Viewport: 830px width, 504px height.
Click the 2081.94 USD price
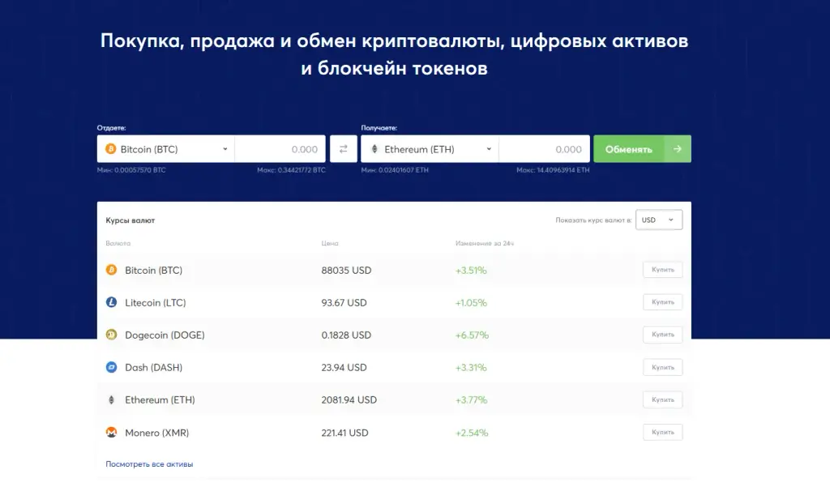tap(349, 399)
